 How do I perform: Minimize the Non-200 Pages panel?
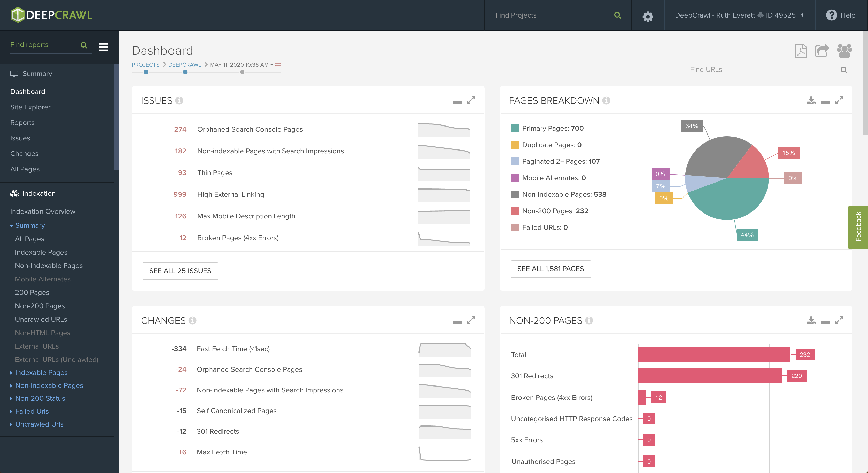coord(825,322)
